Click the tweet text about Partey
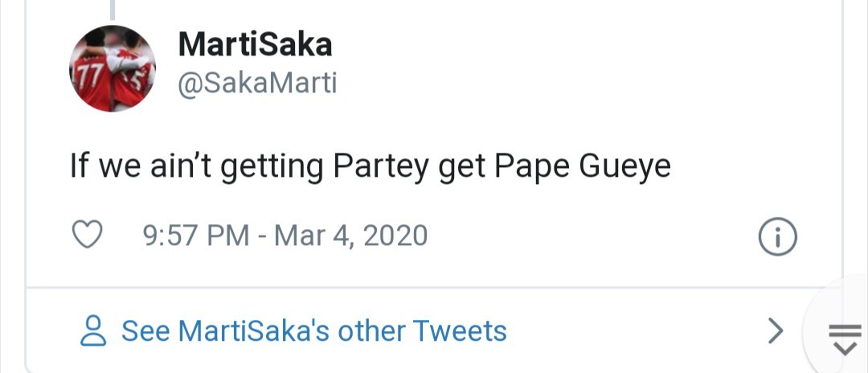 pyautogui.click(x=370, y=166)
